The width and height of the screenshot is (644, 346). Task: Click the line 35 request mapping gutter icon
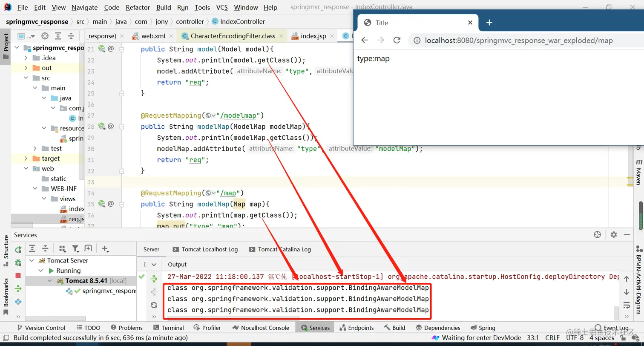[x=102, y=204]
